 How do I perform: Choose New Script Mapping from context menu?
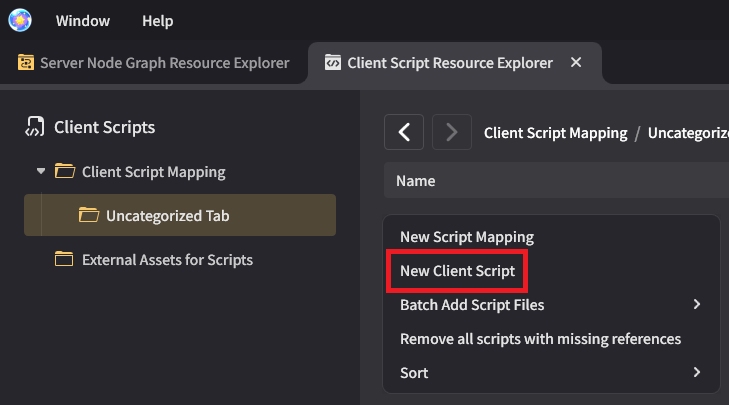467,237
